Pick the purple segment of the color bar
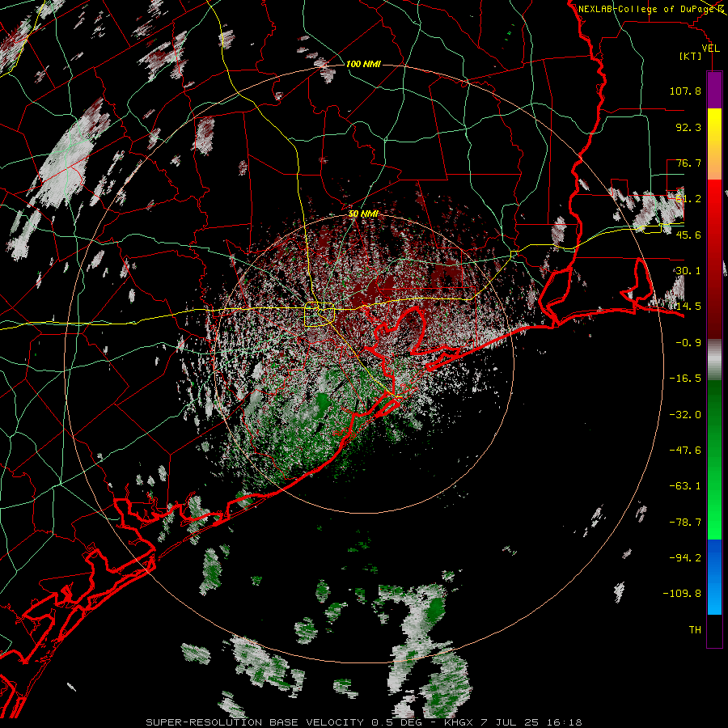The height and width of the screenshot is (728, 728). tap(714, 90)
